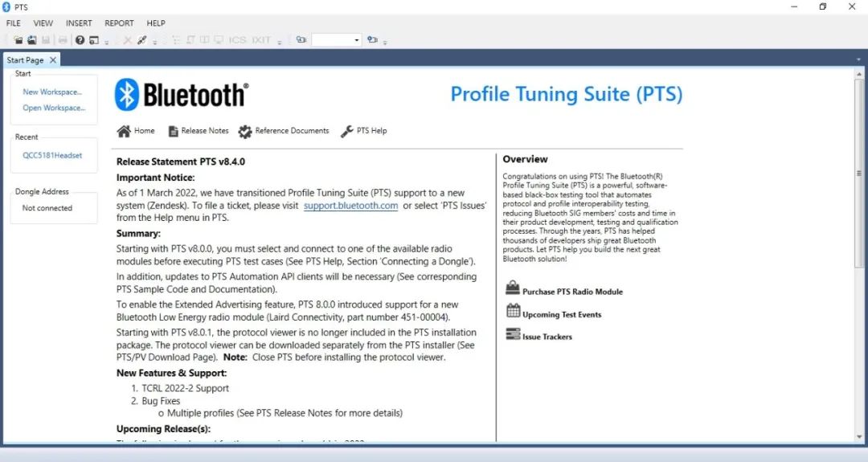
Task: Click the window layout toolbar icon
Action: 94,40
